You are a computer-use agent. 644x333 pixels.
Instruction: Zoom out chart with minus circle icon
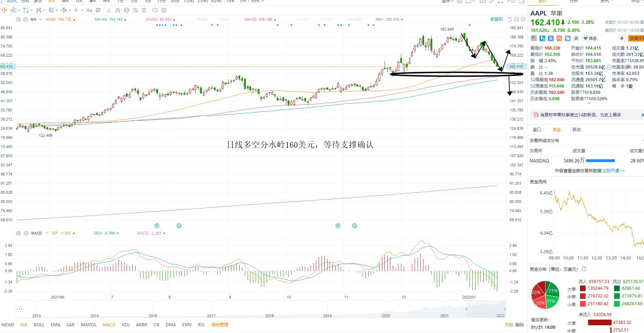click(x=516, y=19)
